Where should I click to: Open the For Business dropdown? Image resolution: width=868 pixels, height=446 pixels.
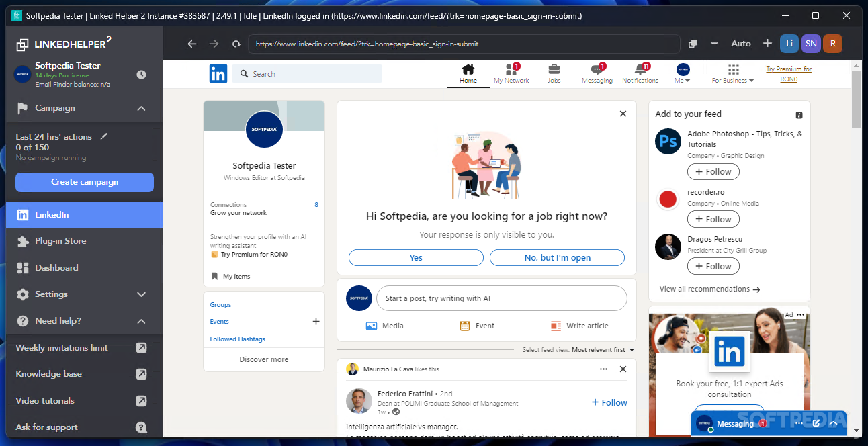point(733,74)
